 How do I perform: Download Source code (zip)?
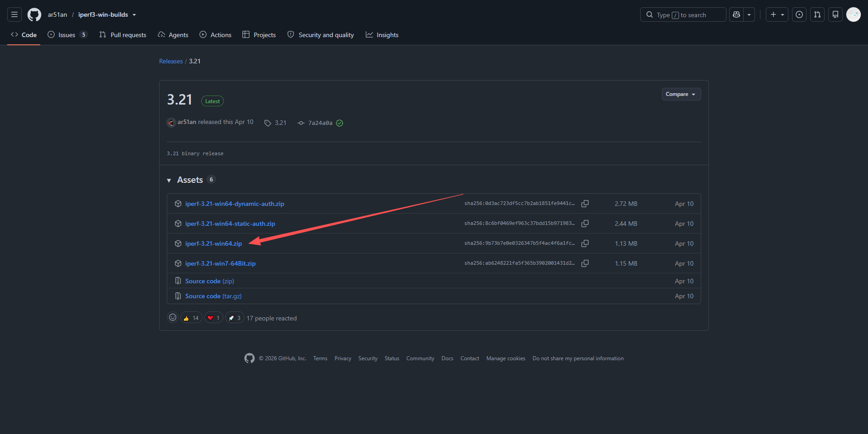(210, 281)
